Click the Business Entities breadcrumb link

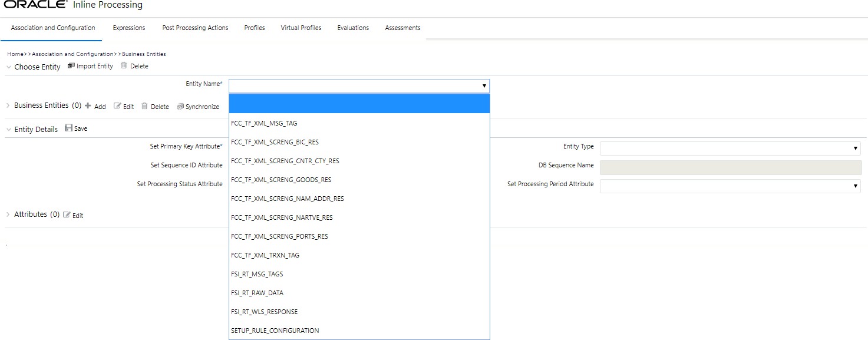tap(144, 54)
